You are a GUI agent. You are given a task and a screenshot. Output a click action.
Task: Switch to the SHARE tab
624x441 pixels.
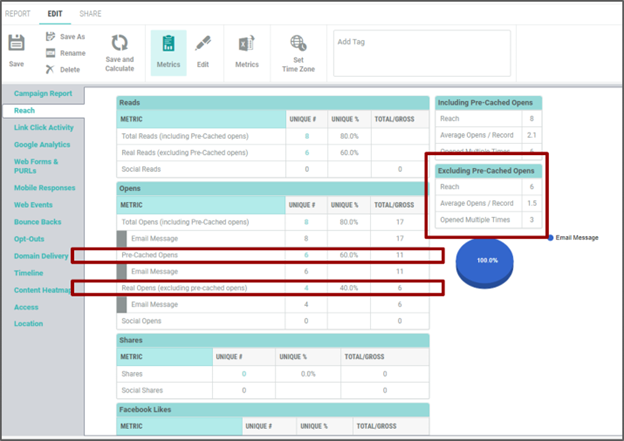point(90,13)
